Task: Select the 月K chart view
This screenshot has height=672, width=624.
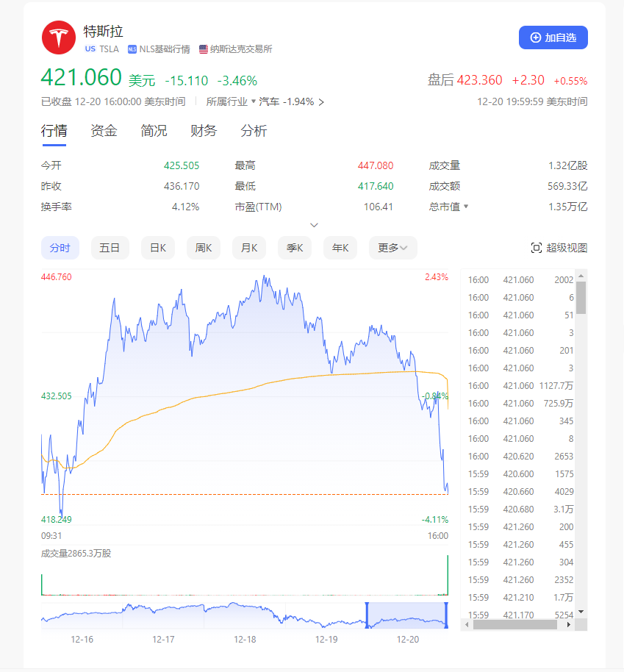Action: 249,248
